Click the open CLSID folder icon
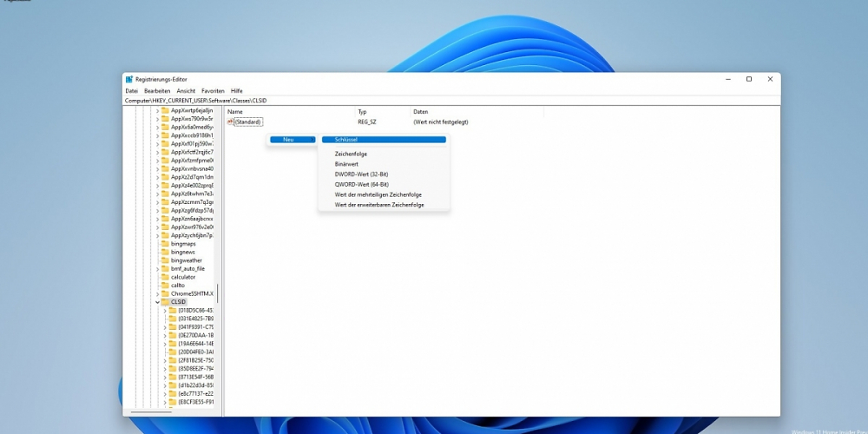868x434 pixels. pos(165,302)
